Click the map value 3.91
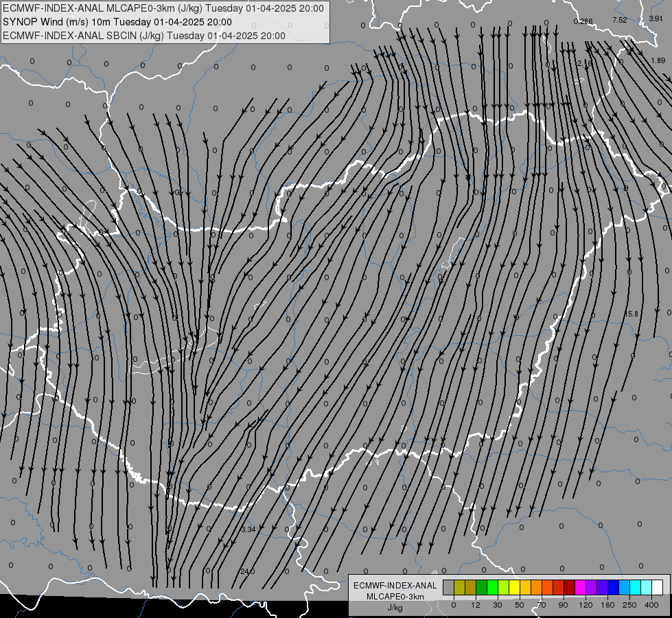Viewport: 672px width, 618px height. point(656,19)
